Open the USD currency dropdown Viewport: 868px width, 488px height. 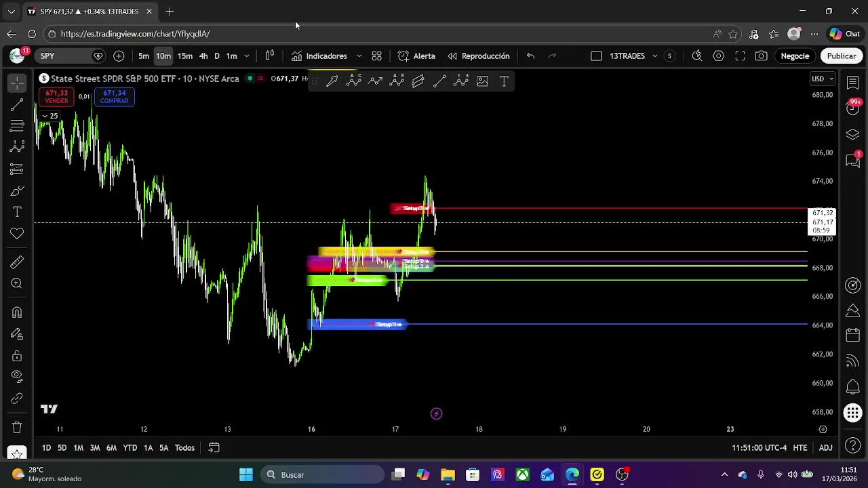823,79
